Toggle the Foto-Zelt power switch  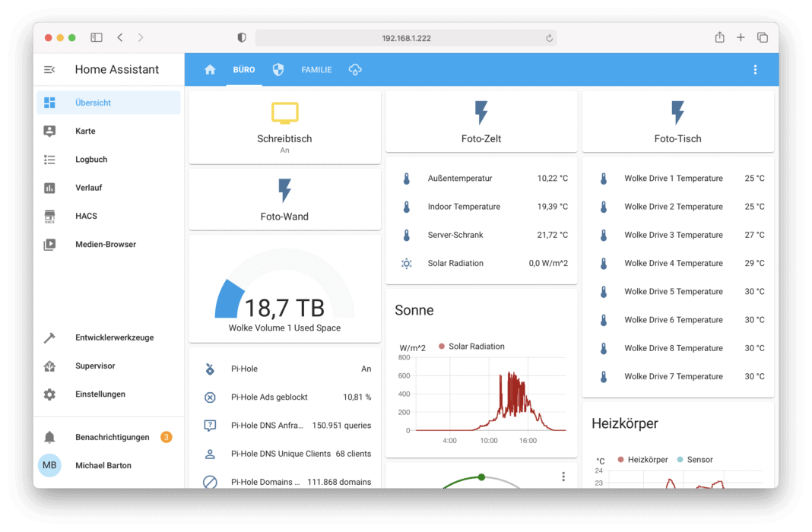click(481, 112)
